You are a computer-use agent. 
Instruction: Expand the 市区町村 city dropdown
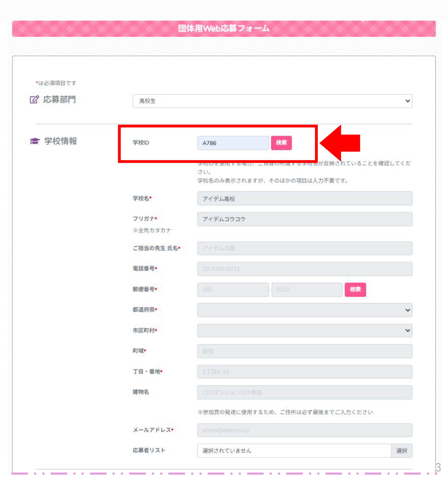(304, 330)
